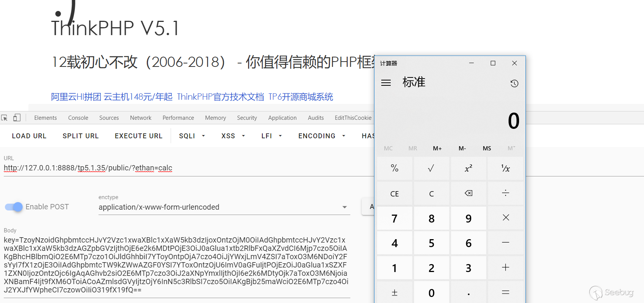Open the 阿里云HI拼团 云主机 link

point(112,97)
